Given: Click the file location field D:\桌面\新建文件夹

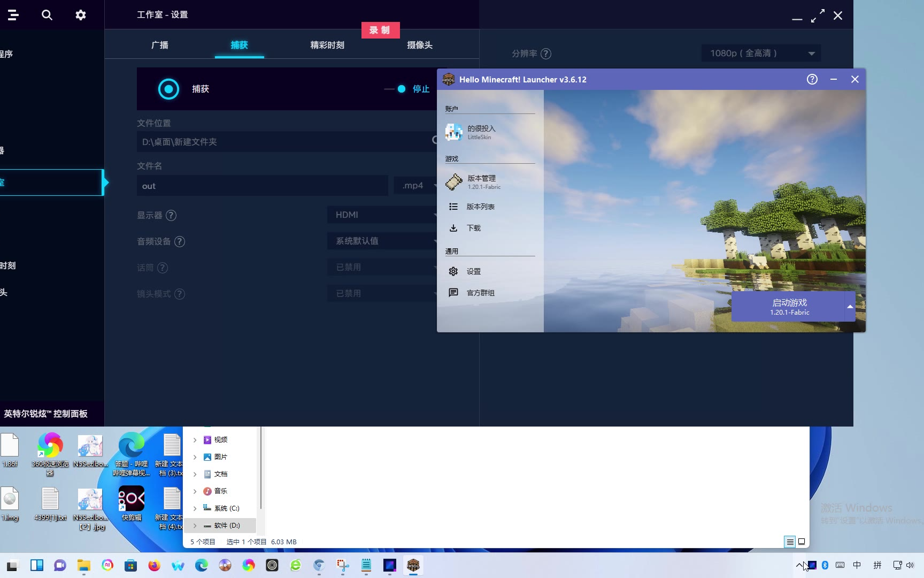Looking at the screenshot, I should [287, 142].
